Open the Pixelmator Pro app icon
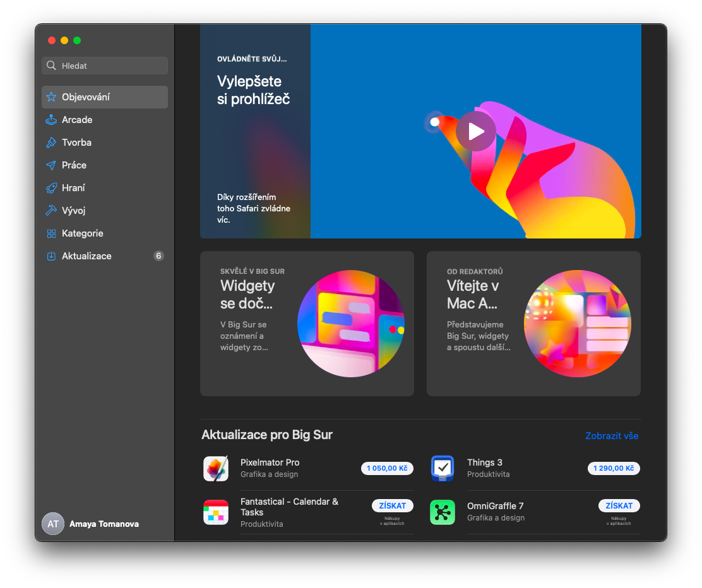This screenshot has height=588, width=702. (216, 469)
